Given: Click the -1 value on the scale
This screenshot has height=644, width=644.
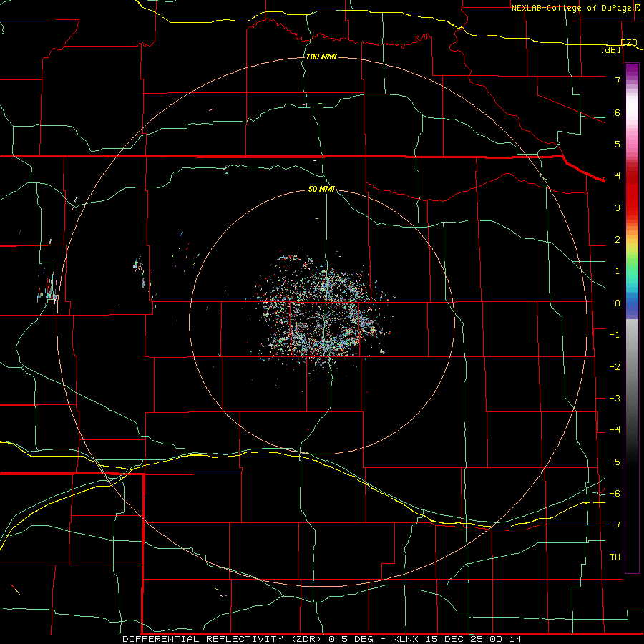Looking at the screenshot, I should [x=615, y=335].
